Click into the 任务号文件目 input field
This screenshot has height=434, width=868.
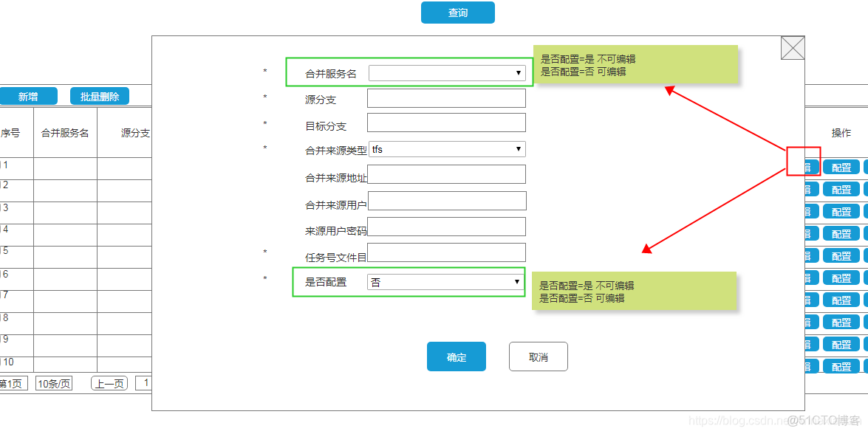point(446,252)
